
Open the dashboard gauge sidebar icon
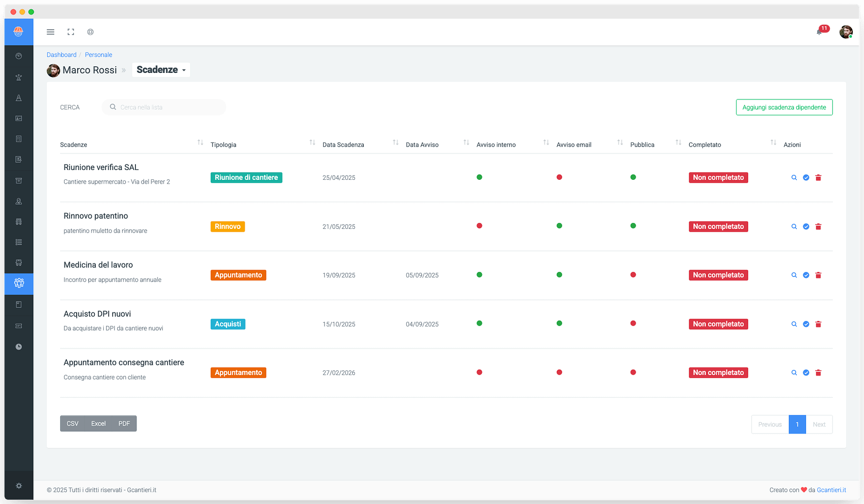[x=19, y=56]
